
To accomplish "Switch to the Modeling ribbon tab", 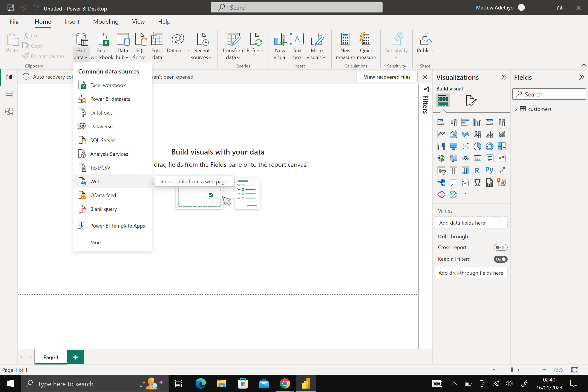I will click(106, 22).
